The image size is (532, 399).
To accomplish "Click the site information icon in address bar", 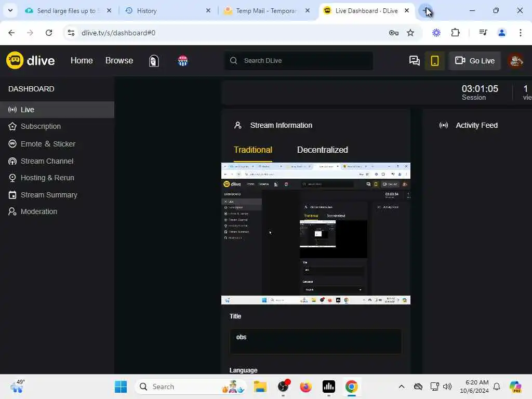I will click(71, 33).
